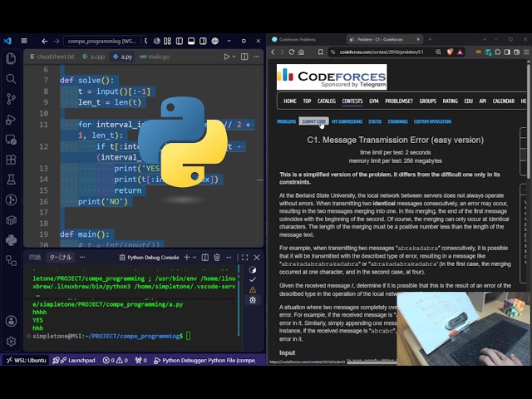Open the run button dropdown arrow
Viewport: 532px width, 399px height.
point(234,57)
